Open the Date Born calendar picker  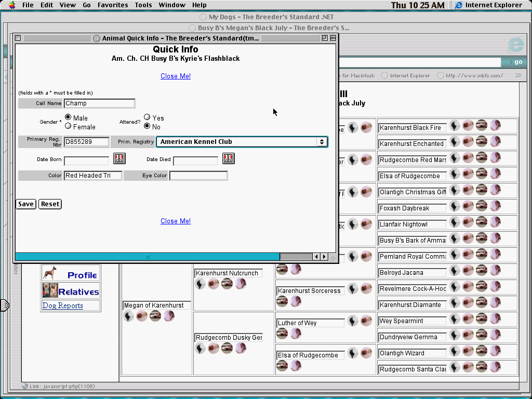click(119, 158)
